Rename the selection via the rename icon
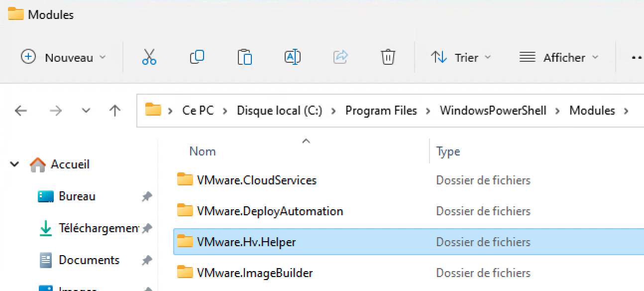Image resolution: width=644 pixels, height=291 pixels. tap(292, 57)
